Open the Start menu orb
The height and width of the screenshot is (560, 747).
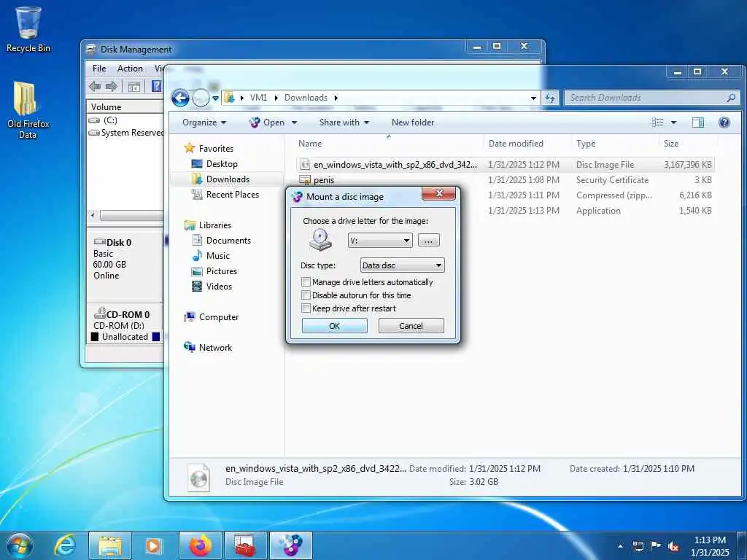20,545
